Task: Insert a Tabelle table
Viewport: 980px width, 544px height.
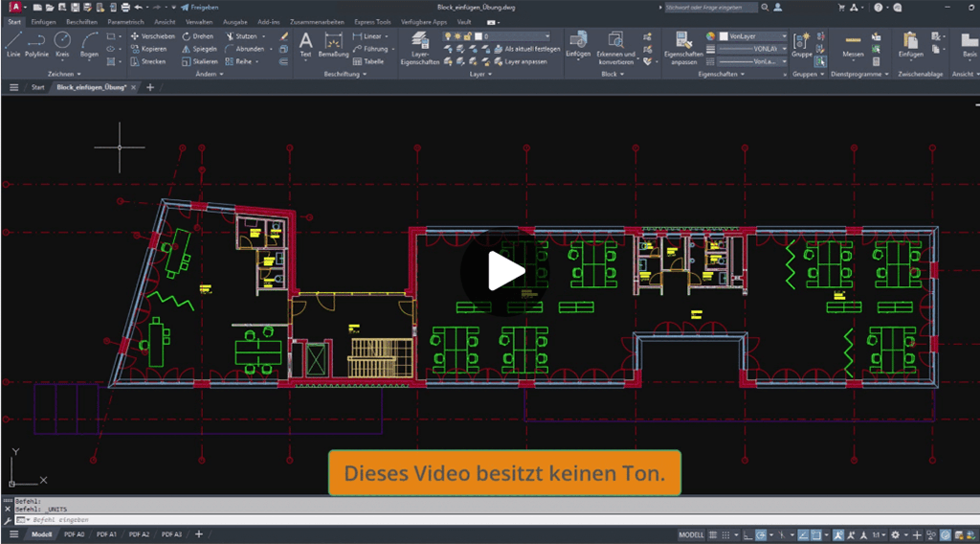Action: click(368, 61)
